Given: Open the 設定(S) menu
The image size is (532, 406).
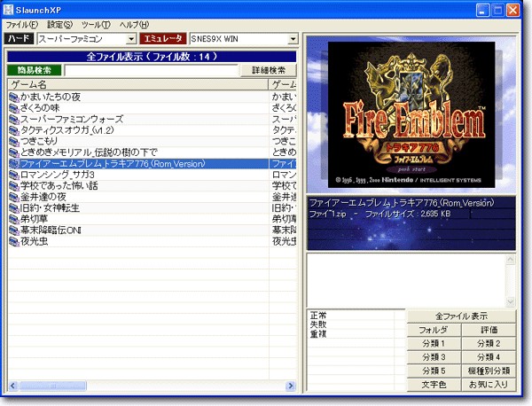Looking at the screenshot, I should 59,25.
